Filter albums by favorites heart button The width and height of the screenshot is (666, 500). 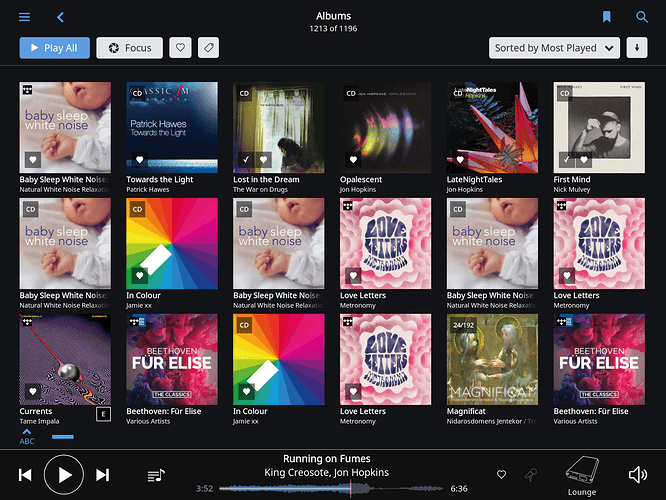[x=181, y=48]
